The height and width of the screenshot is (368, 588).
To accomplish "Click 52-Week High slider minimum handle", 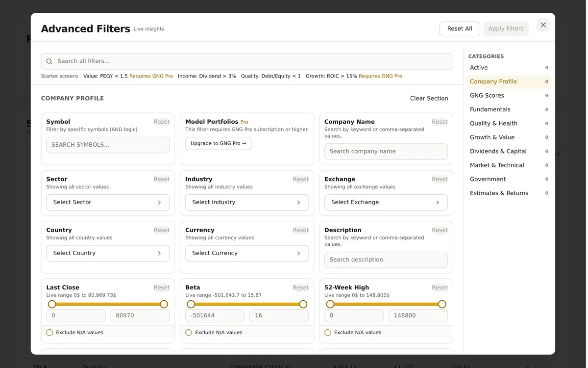I will (x=330, y=304).
